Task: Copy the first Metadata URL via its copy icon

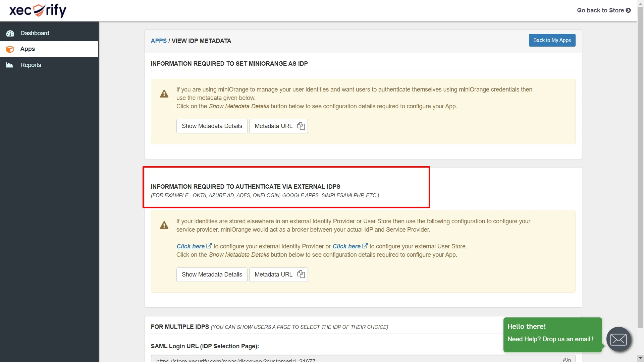Action: pyautogui.click(x=301, y=126)
